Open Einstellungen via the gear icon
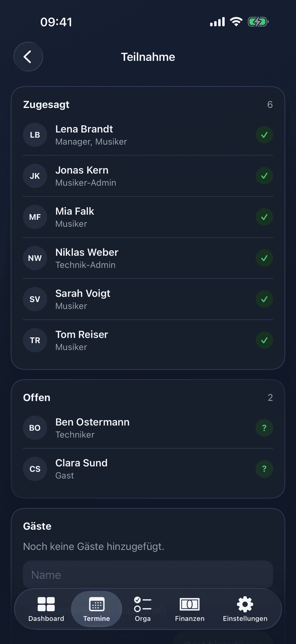This screenshot has height=644, width=296. pos(245,609)
